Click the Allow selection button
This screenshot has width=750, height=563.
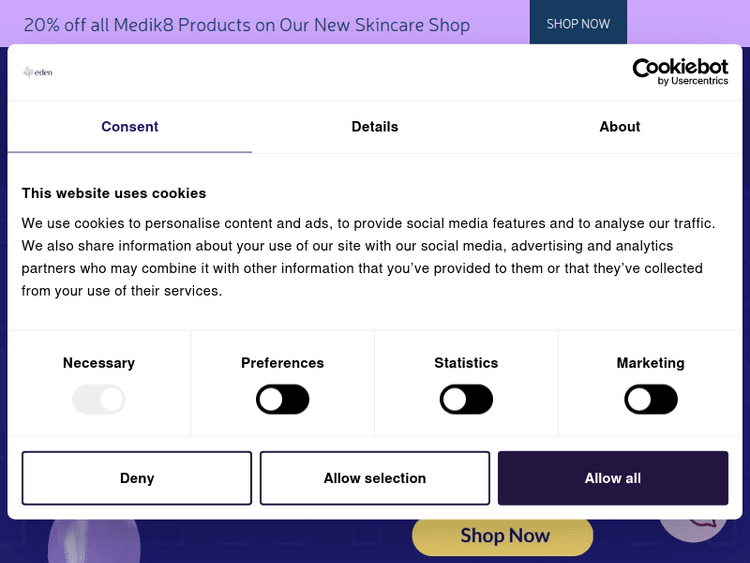coord(375,478)
